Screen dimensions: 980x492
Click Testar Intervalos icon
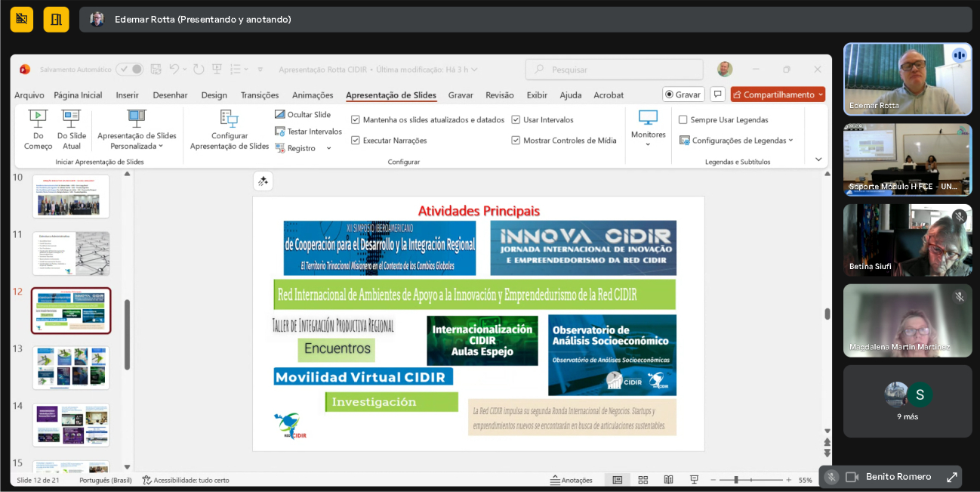pos(280,132)
